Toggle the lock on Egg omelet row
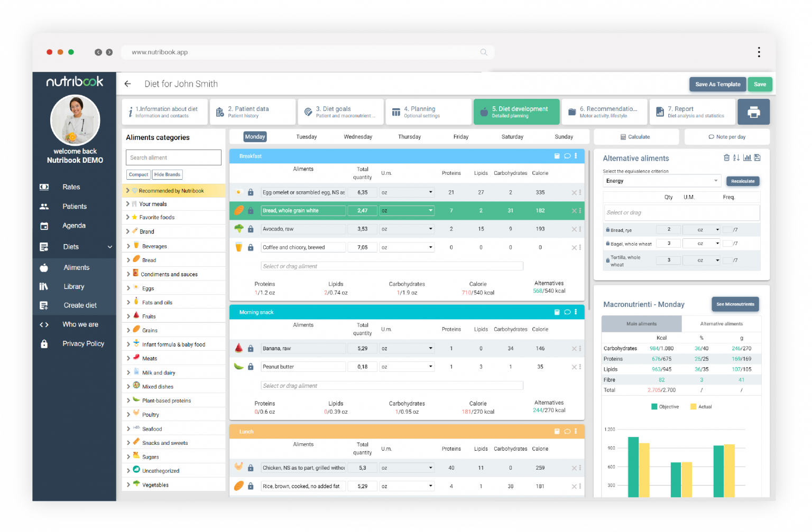 (x=251, y=192)
